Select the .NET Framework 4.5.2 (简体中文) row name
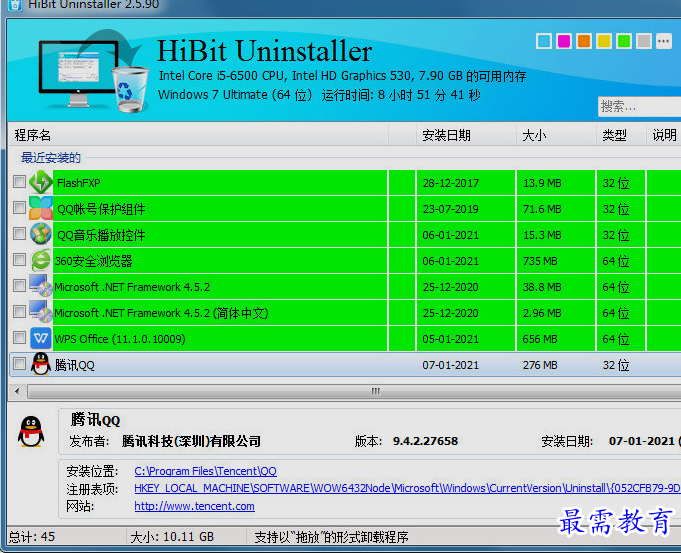This screenshot has width=681, height=553. 161,313
